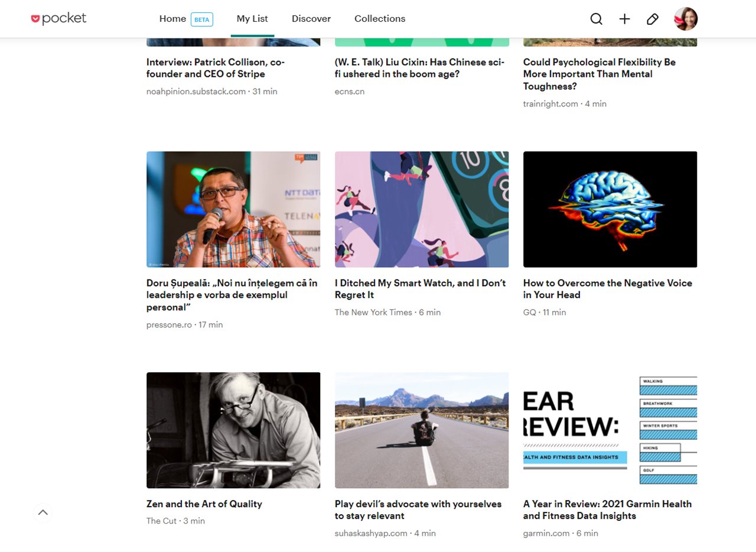Image resolution: width=756 pixels, height=552 pixels.
Task: Click the back-to-top chevron arrow
Action: (x=43, y=512)
